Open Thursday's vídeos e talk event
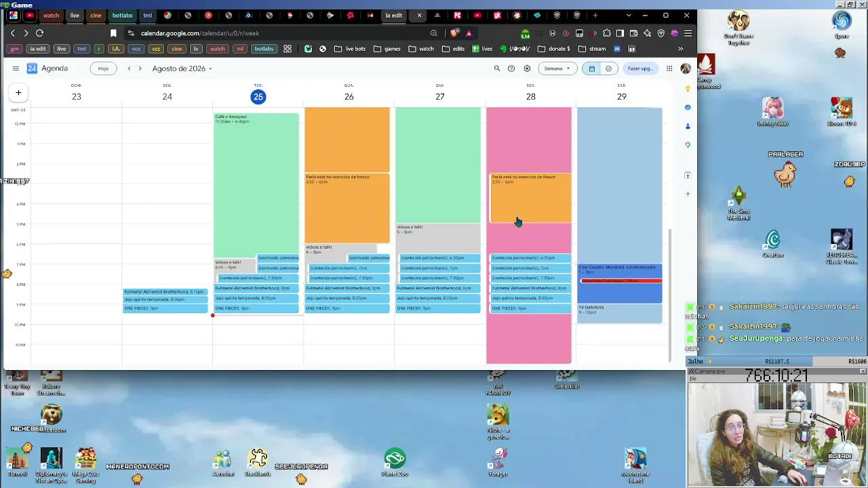This screenshot has width=868, height=488. coord(437,238)
